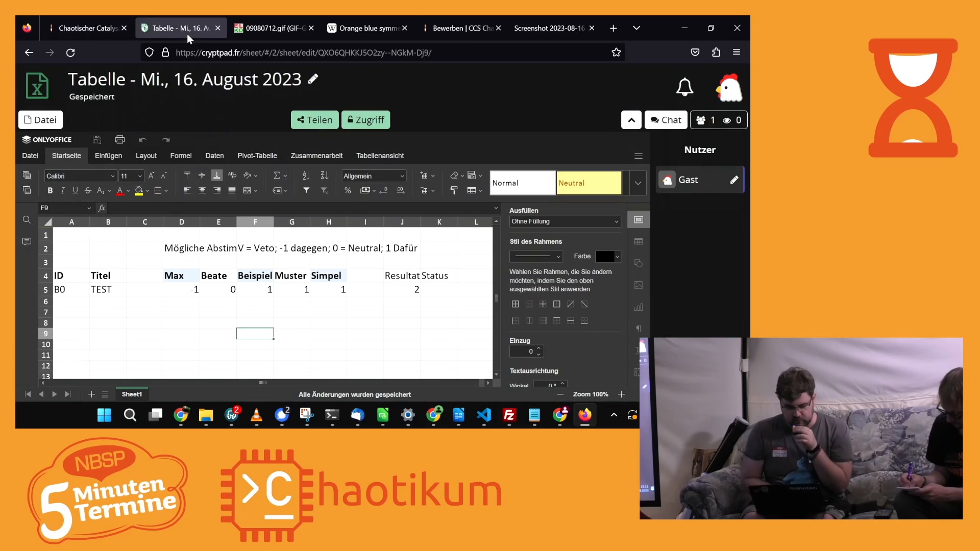This screenshot has height=551, width=980.
Task: Click the paste icon
Action: pos(27,190)
